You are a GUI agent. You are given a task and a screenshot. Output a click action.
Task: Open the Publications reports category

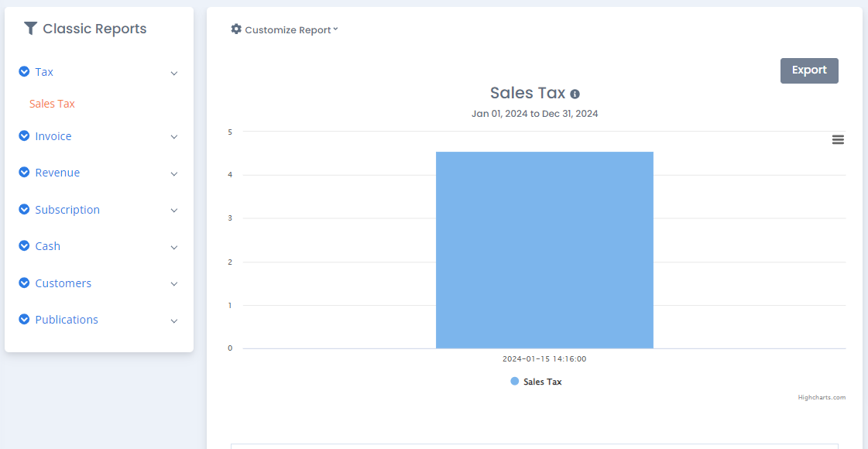67,320
